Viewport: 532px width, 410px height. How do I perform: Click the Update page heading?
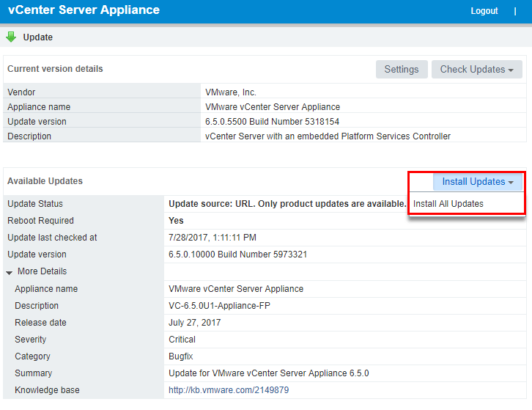tap(38, 37)
